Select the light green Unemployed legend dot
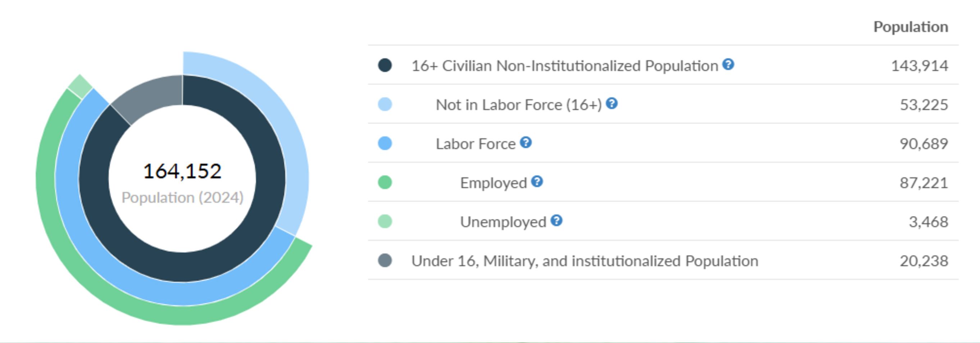This screenshot has height=343, width=980. click(385, 222)
